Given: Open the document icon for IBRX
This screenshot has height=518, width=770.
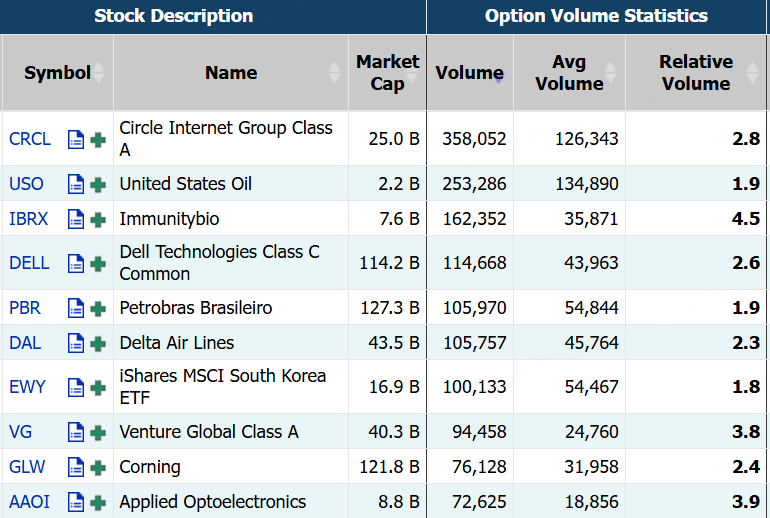Looking at the screenshot, I should click(75, 219).
